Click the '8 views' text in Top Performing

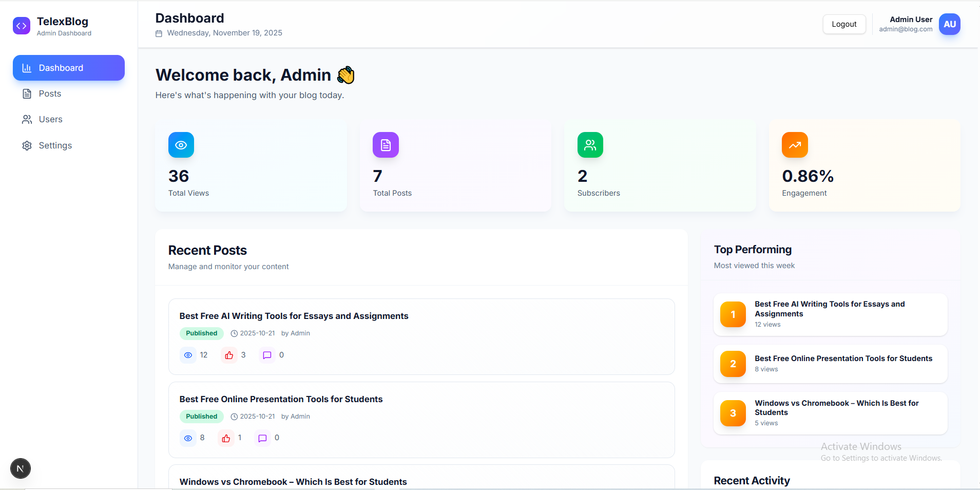(766, 369)
